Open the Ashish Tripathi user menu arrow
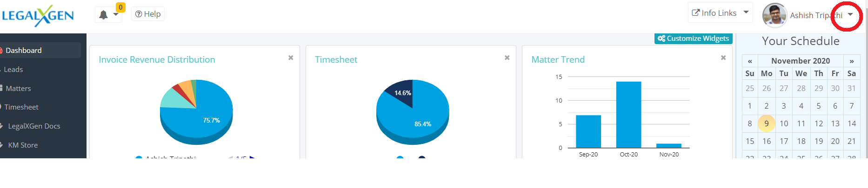 [850, 14]
